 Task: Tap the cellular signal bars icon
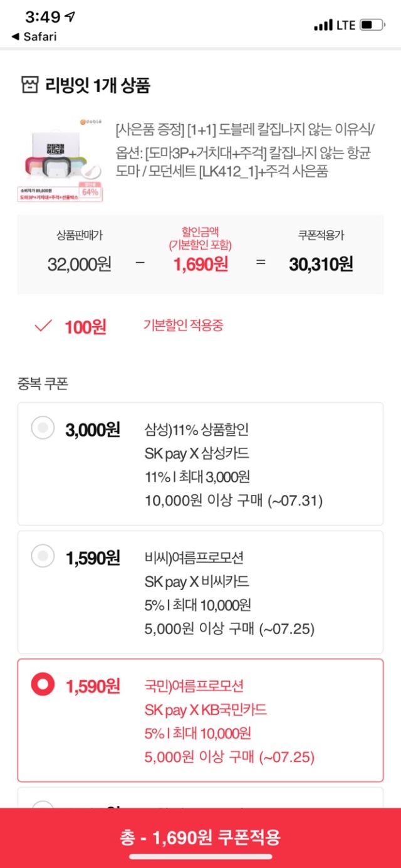click(323, 25)
